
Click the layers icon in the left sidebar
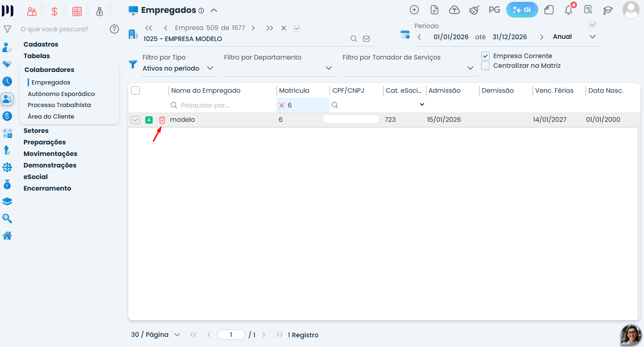pos(7,202)
